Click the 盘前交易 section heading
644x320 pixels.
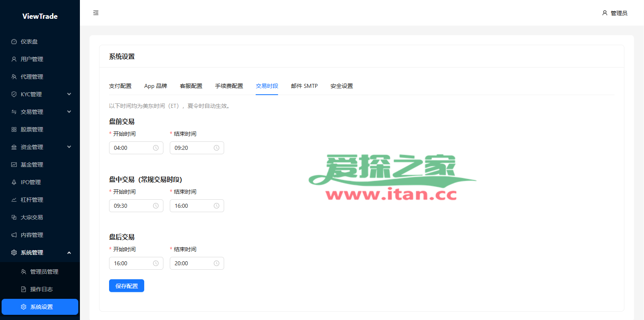pyautogui.click(x=122, y=121)
